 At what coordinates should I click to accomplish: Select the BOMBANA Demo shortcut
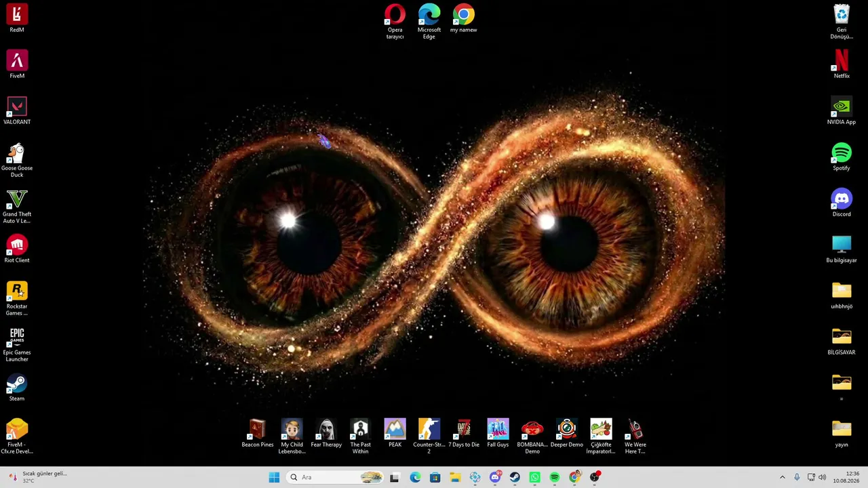[x=532, y=436]
